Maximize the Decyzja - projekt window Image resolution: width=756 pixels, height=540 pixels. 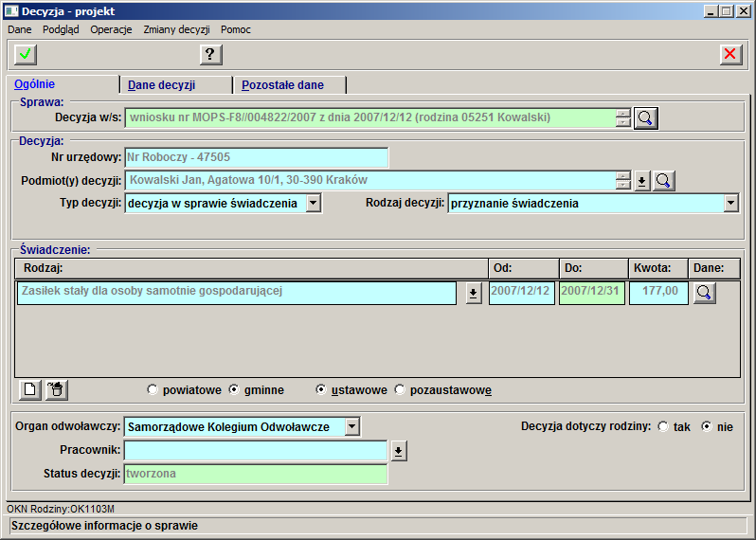(726, 11)
